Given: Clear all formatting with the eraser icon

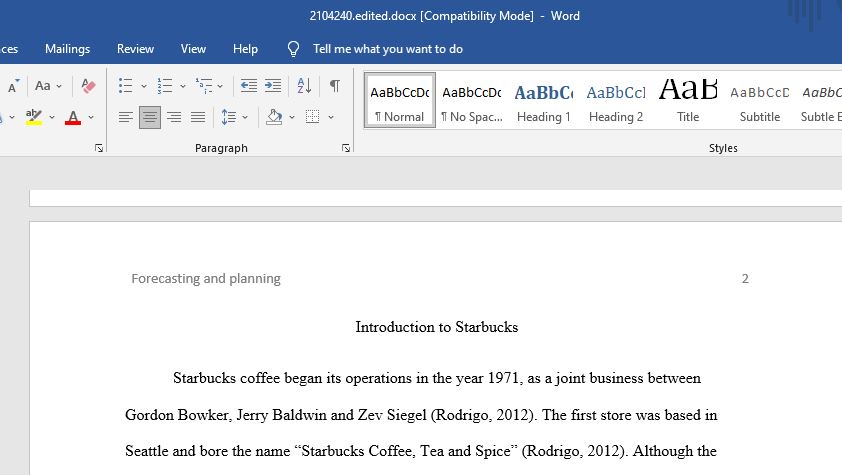Looking at the screenshot, I should pos(88,85).
